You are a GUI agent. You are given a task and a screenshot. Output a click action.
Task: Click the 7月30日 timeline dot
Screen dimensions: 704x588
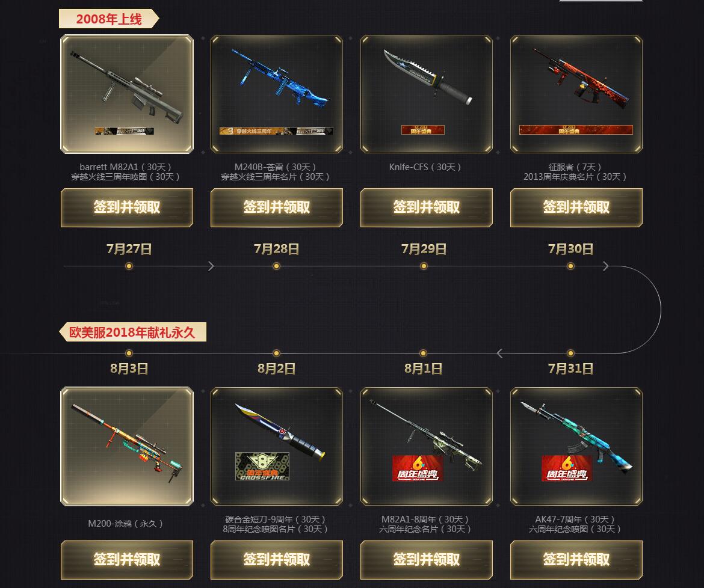point(570,266)
